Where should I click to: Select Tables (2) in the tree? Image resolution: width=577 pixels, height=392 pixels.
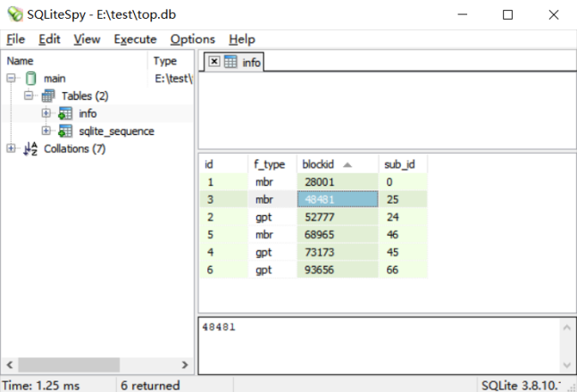85,96
